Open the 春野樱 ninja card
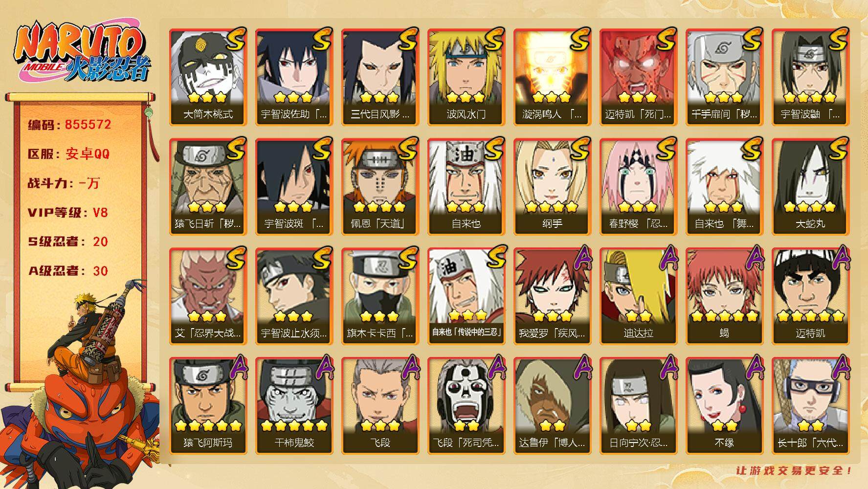This screenshot has width=868, height=489. [639, 186]
